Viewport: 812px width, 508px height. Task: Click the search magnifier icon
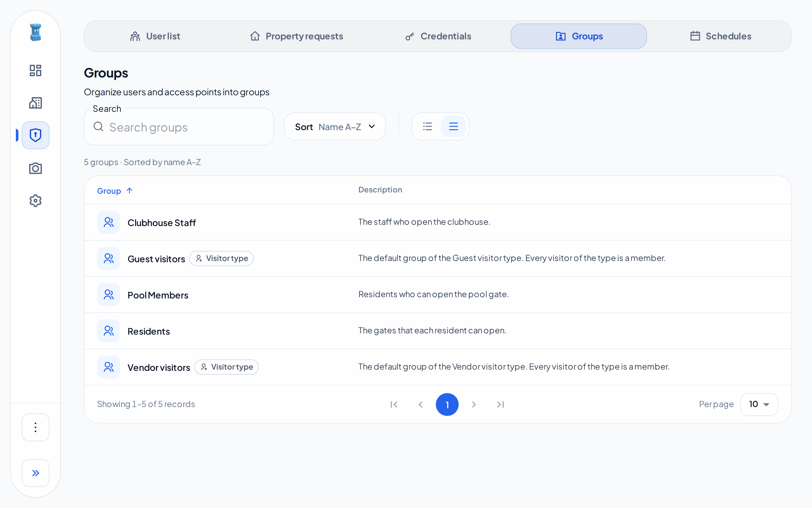tap(98, 127)
